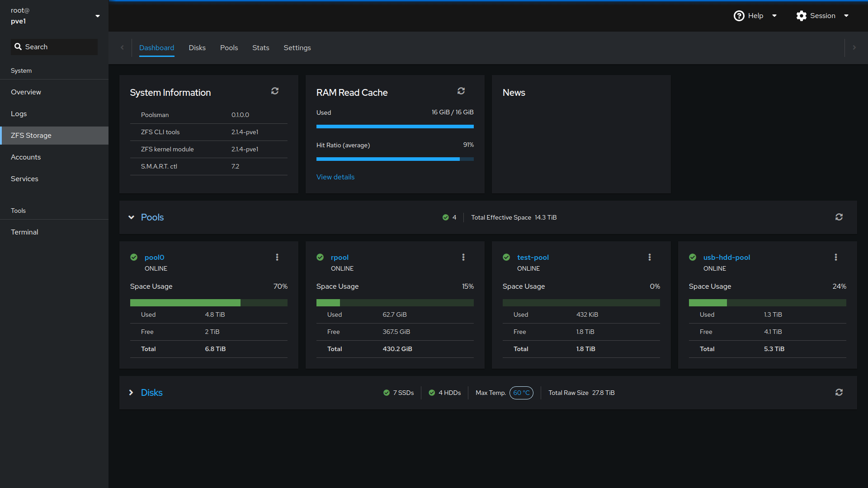Collapse the Pools section chevron
868x488 pixels.
[131, 217]
